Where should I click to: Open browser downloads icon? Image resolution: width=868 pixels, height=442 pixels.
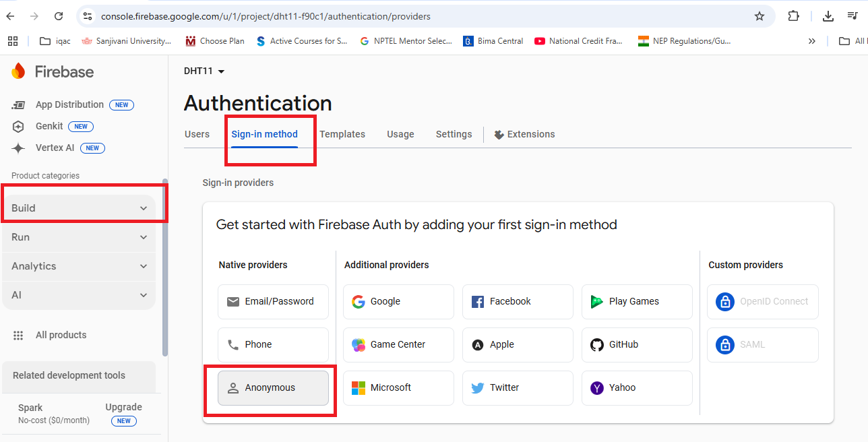[829, 16]
